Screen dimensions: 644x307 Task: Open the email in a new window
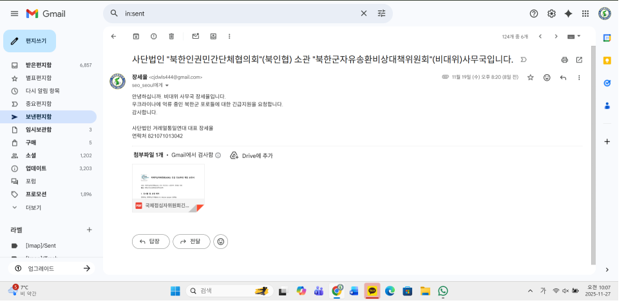click(579, 59)
